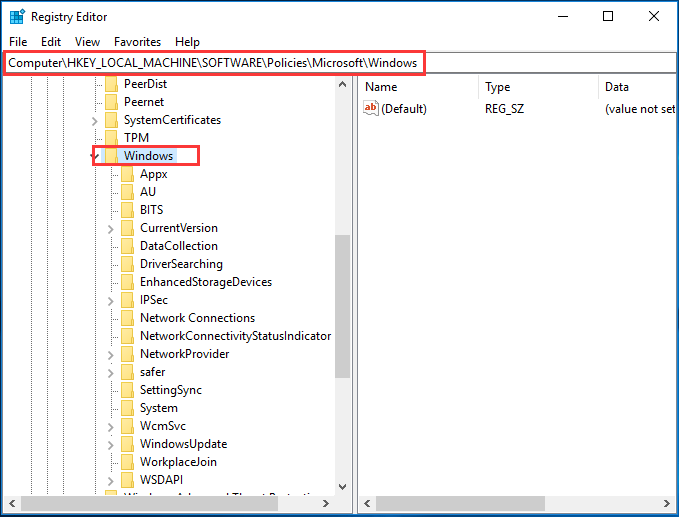Click the folder icon next to BITS

pyautogui.click(x=127, y=210)
